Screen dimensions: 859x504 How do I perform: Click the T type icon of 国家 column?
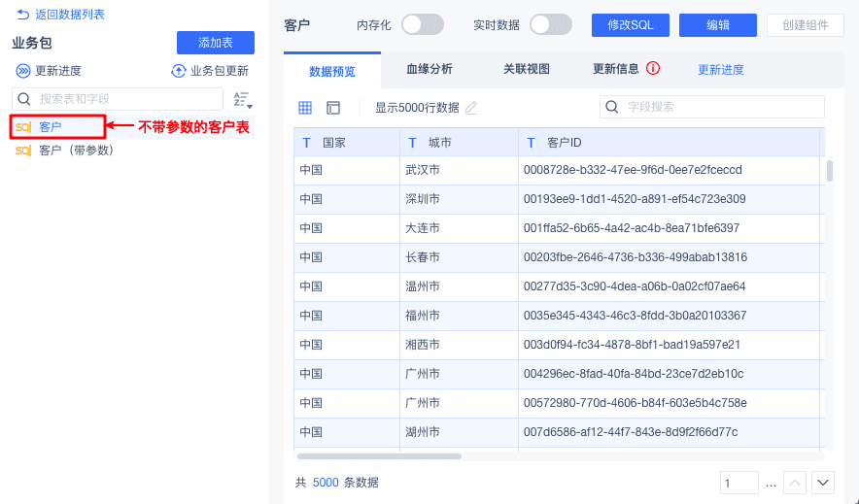pyautogui.click(x=307, y=143)
